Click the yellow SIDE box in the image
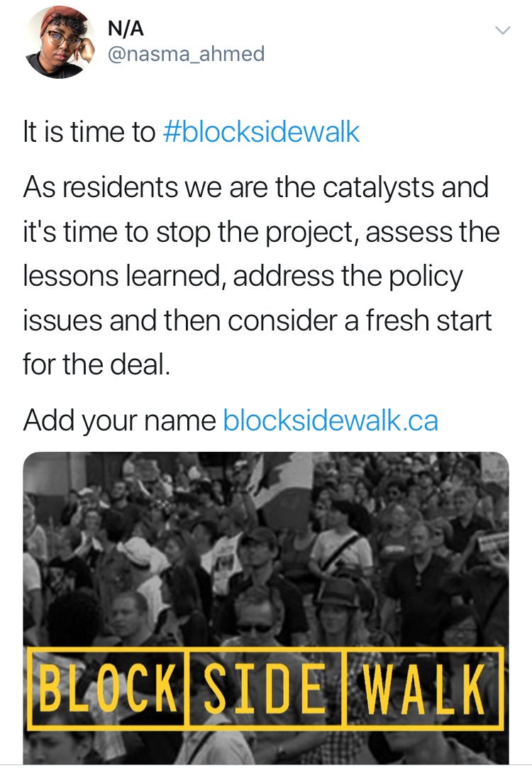Viewport: 532px width, 773px height. pyautogui.click(x=265, y=688)
